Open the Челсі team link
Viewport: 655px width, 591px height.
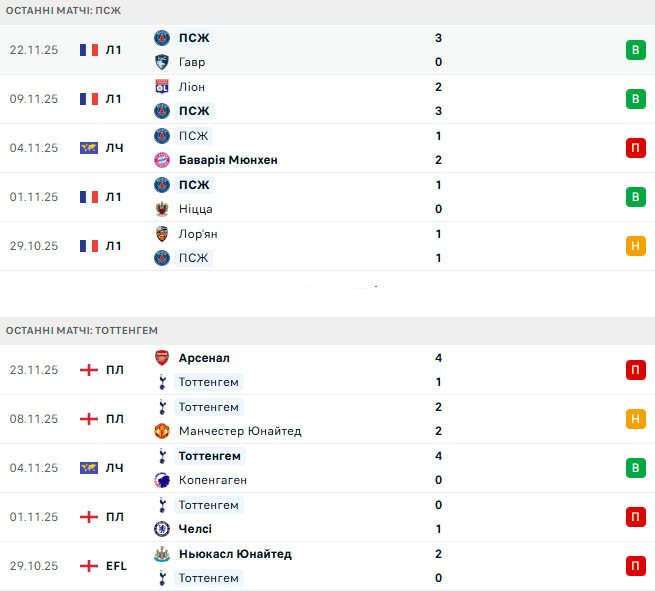(x=195, y=529)
